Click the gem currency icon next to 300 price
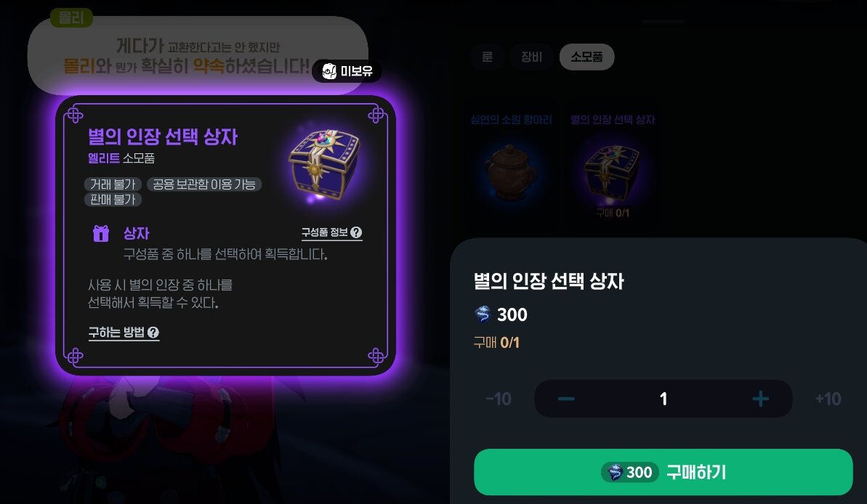Screen dimensions: 867x504 483,314
